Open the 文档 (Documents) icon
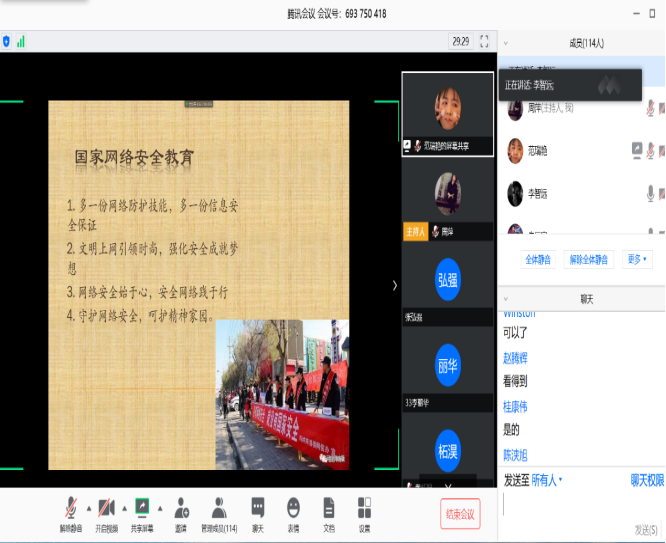The image size is (666, 543). [x=328, y=512]
